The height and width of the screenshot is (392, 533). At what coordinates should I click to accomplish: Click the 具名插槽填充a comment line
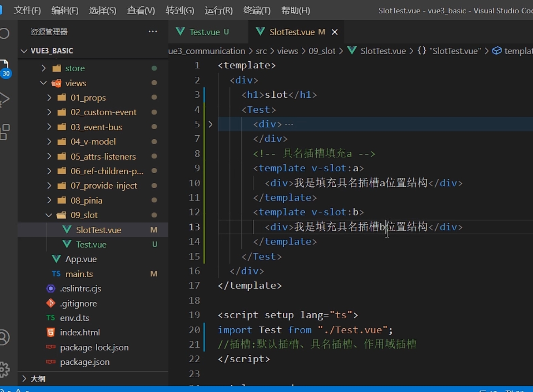point(314,153)
